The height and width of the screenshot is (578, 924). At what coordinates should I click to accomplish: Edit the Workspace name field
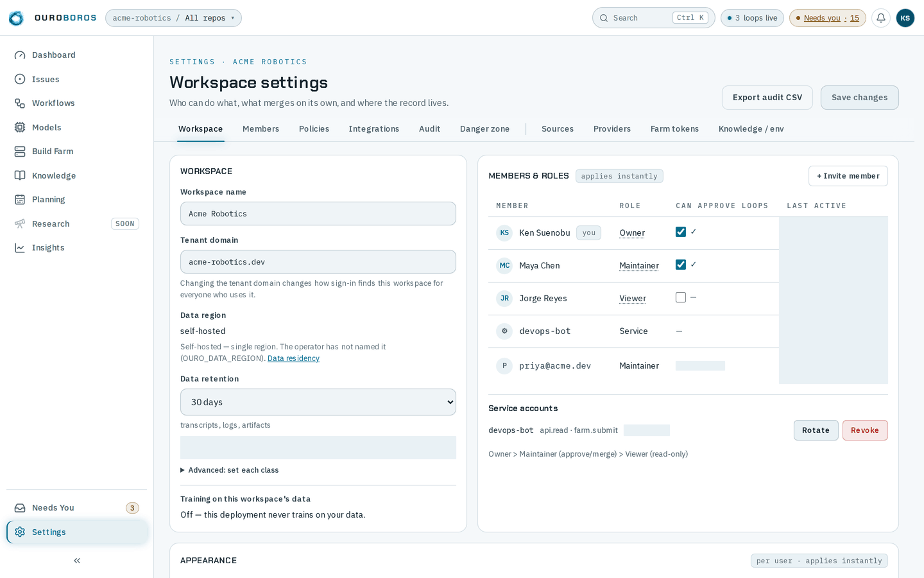click(318, 214)
